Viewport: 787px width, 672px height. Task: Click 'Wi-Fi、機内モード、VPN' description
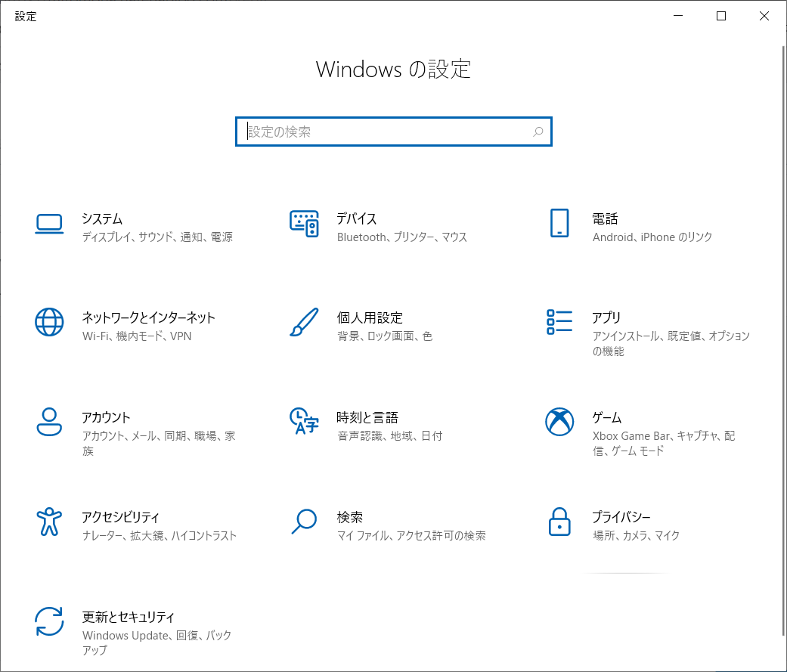137,336
